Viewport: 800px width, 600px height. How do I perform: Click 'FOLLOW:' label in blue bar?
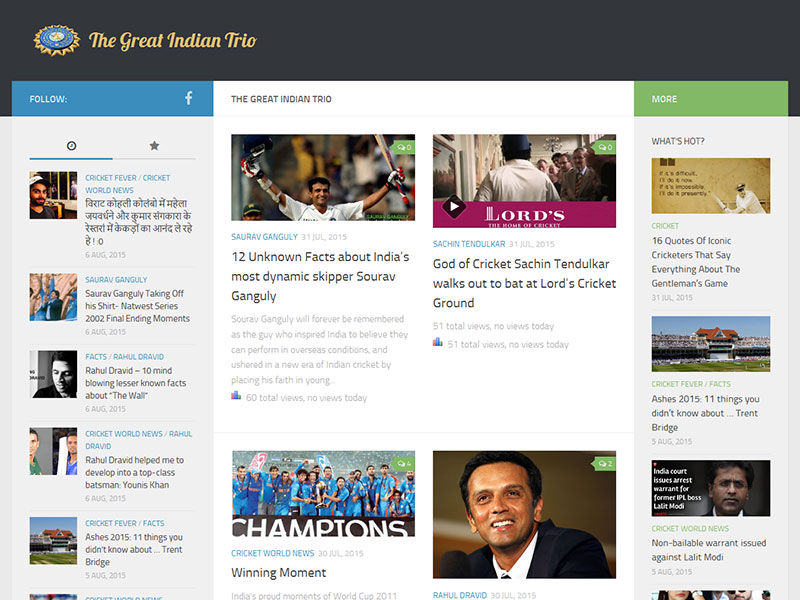[48, 99]
